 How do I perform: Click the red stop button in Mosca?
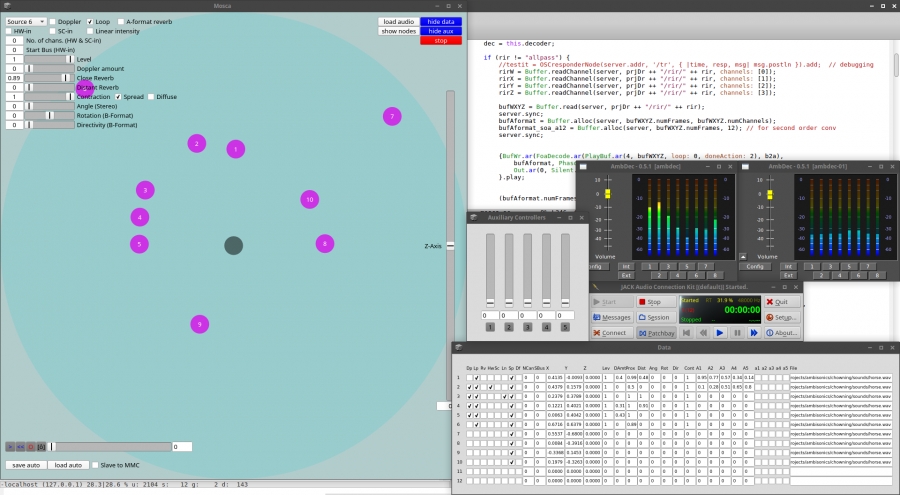(x=441, y=41)
